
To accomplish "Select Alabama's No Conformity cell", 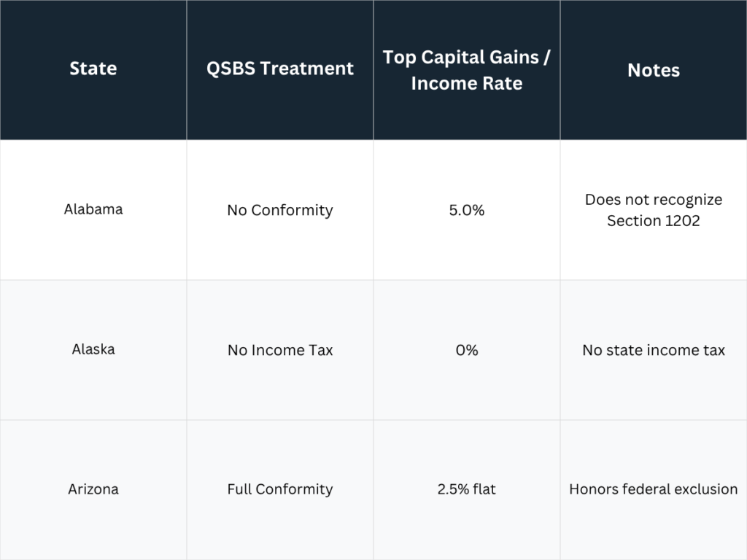I will [x=279, y=210].
